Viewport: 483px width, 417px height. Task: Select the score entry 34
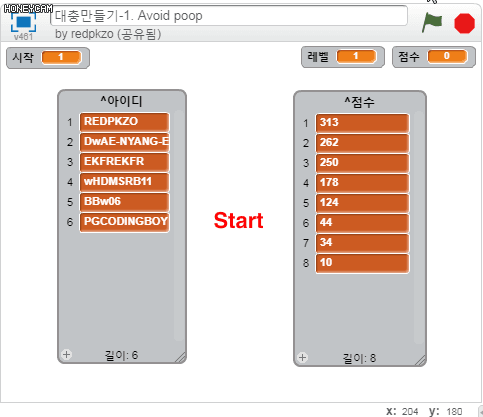[362, 243]
